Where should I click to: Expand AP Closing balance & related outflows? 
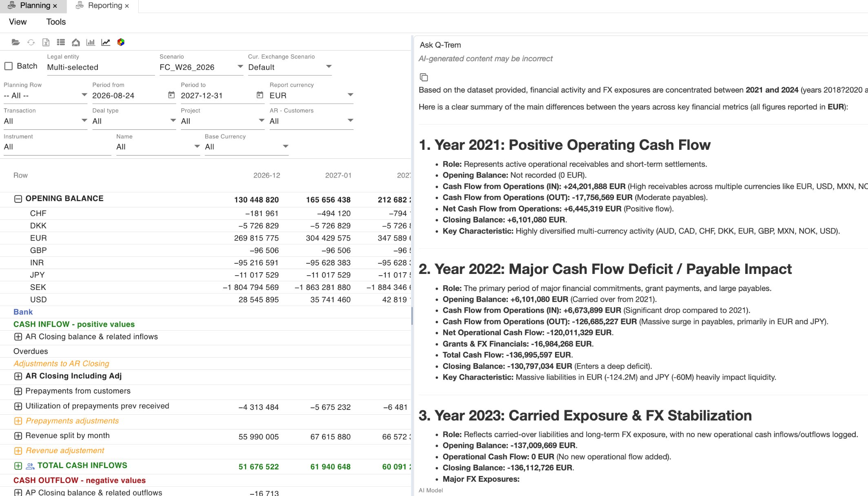click(x=18, y=492)
